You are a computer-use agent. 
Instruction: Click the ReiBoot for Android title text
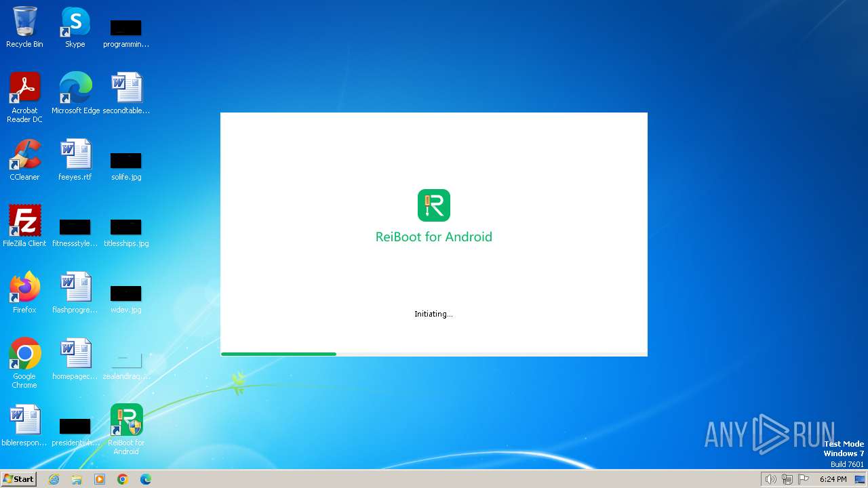[x=434, y=237]
